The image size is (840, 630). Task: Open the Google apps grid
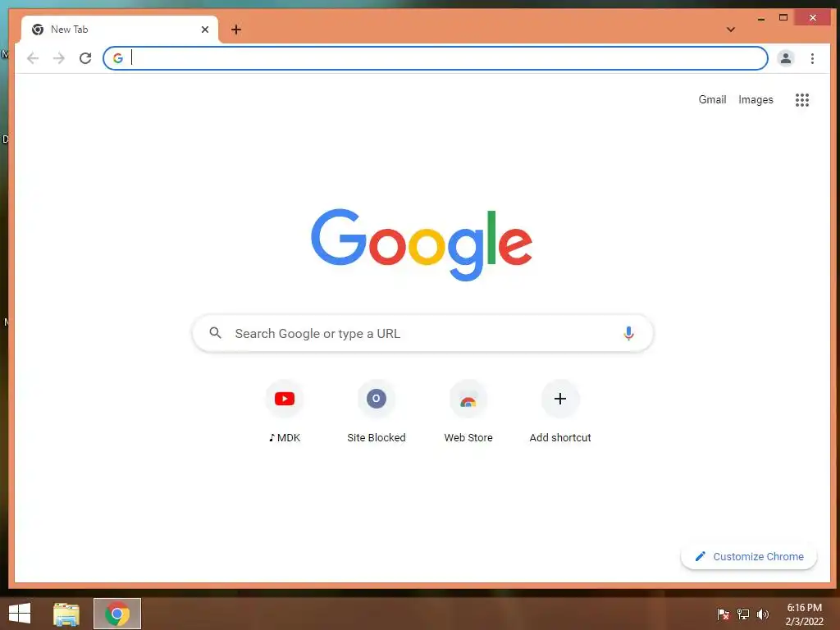pos(802,99)
